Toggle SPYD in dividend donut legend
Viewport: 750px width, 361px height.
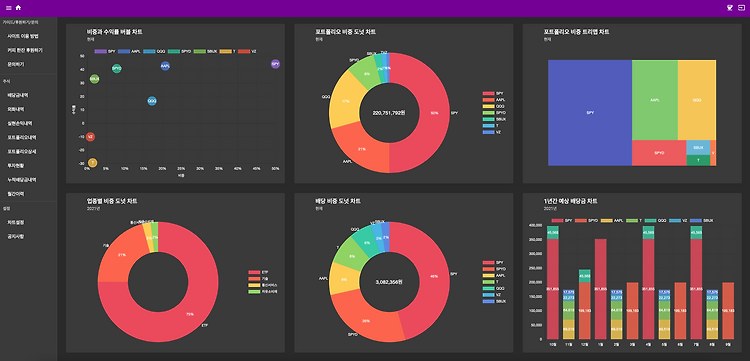pyautogui.click(x=494, y=269)
